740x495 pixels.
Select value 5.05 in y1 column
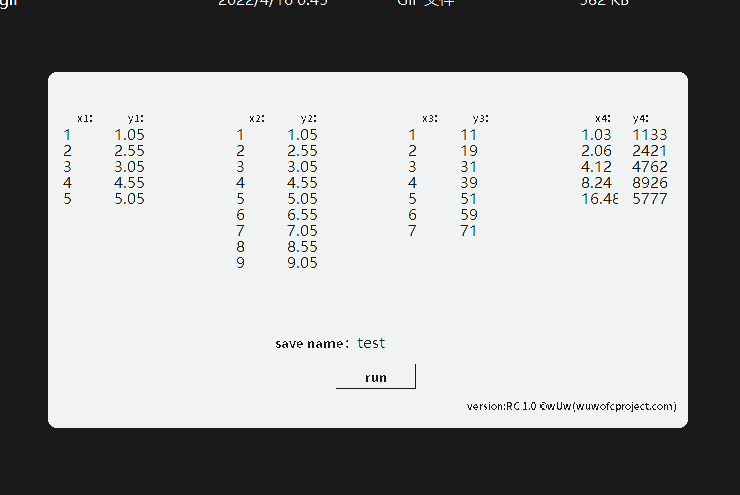129,199
